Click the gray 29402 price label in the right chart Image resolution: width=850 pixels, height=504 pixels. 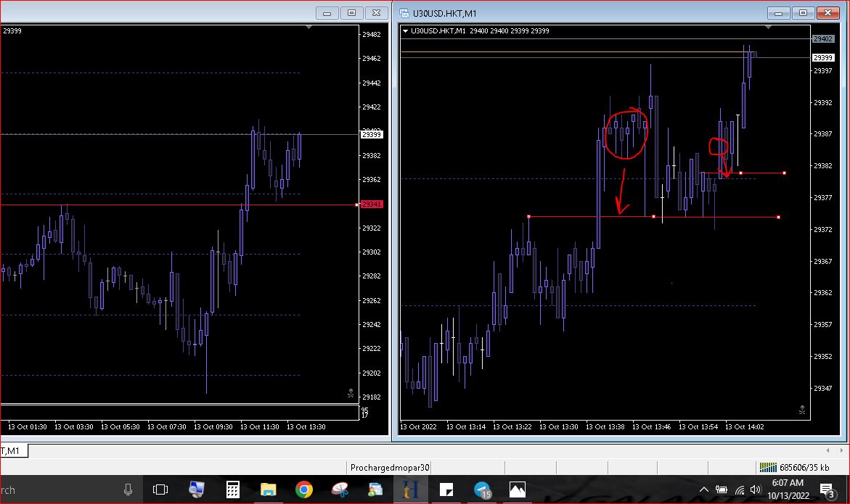(823, 39)
